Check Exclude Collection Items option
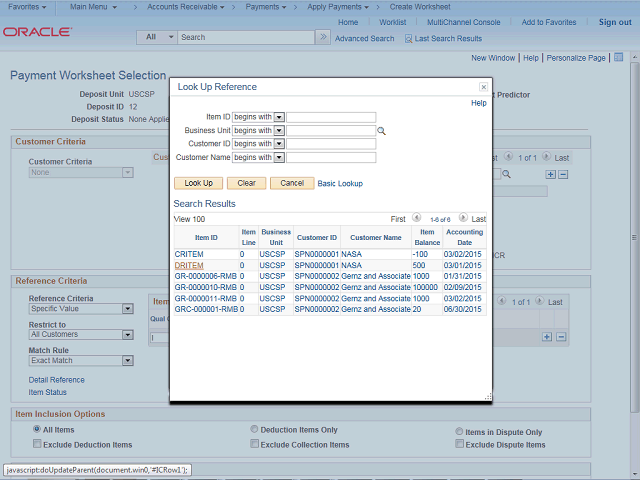This screenshot has width=640, height=480. 254,444
